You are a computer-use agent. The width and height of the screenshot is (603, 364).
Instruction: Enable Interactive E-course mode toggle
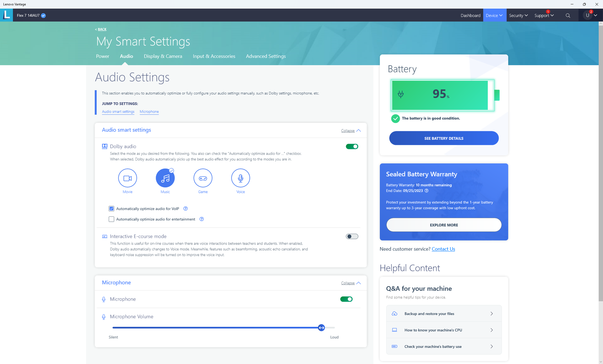352,236
